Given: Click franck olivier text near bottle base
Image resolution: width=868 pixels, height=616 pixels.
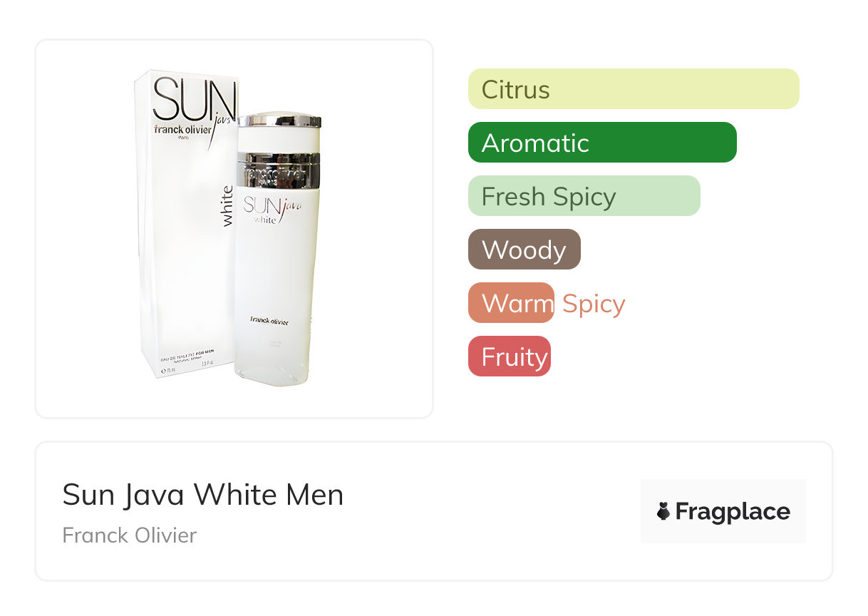Looking at the screenshot, I should point(269,320).
